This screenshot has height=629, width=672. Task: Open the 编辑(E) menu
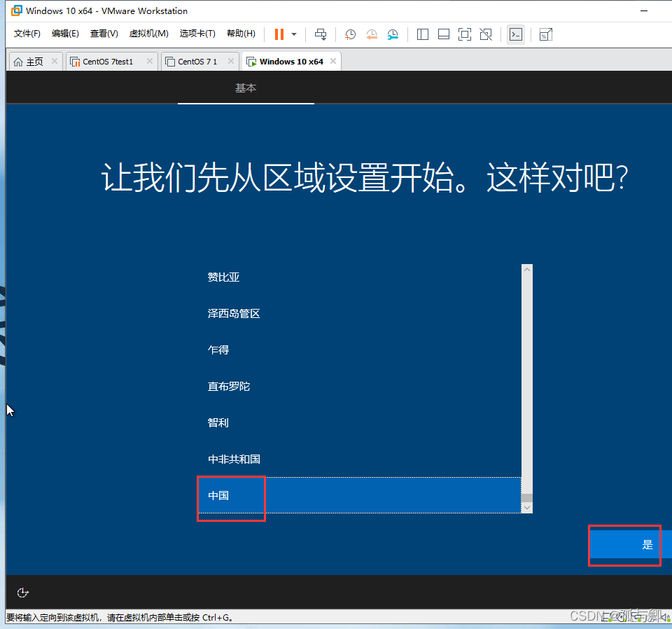(x=65, y=34)
